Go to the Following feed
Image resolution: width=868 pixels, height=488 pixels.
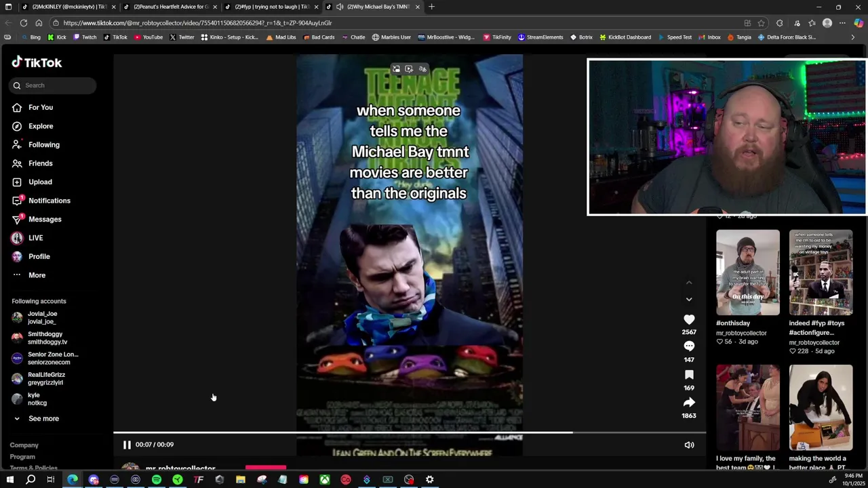(x=44, y=144)
